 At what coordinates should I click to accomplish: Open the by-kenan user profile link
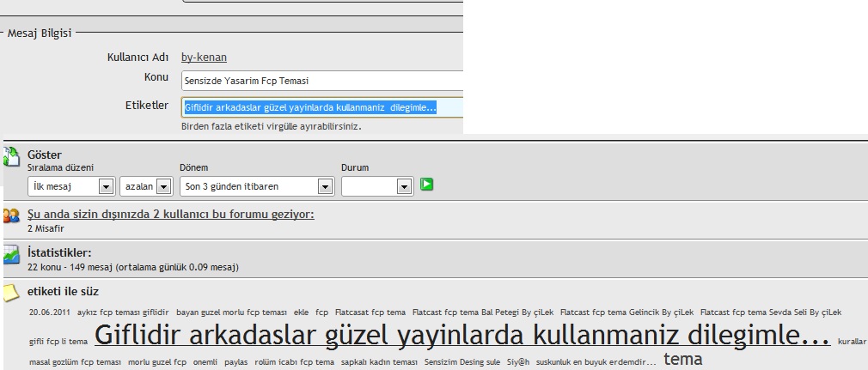pos(204,58)
